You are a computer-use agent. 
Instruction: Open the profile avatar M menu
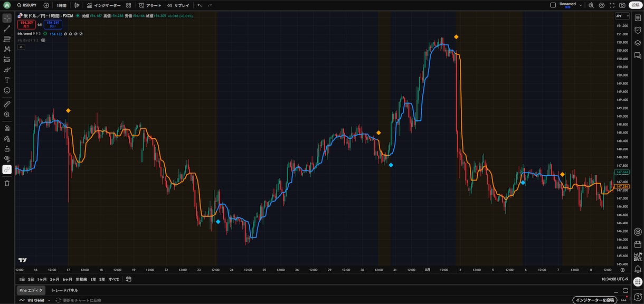pos(7,5)
